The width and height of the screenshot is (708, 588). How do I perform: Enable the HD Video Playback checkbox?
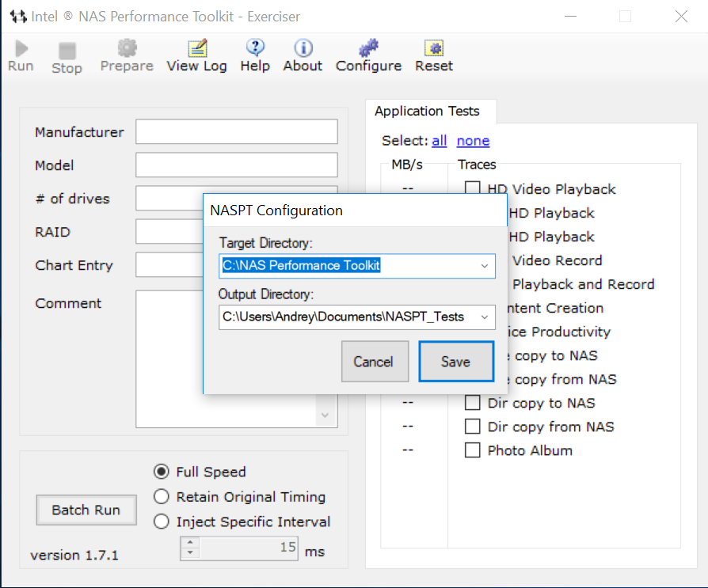[x=473, y=189]
